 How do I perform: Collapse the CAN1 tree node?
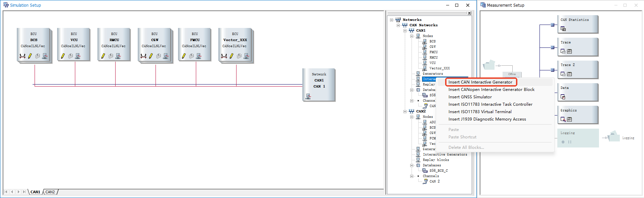[405, 31]
